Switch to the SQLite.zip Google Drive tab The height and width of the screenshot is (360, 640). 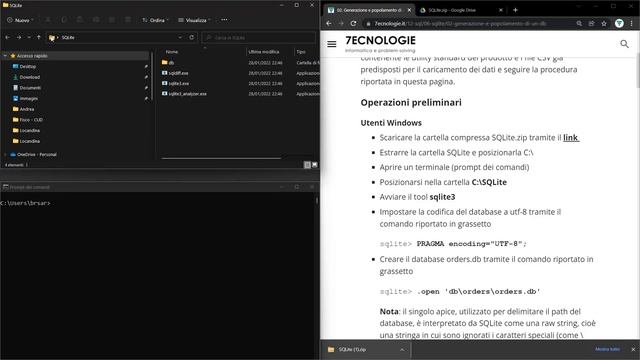pyautogui.click(x=452, y=10)
